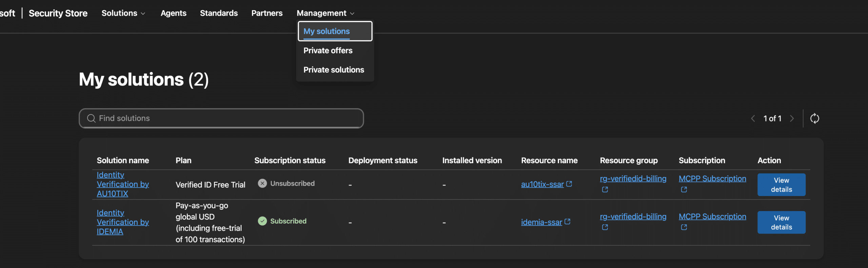This screenshot has width=868, height=268.
Task: Go to the next page arrow
Action: tap(792, 118)
